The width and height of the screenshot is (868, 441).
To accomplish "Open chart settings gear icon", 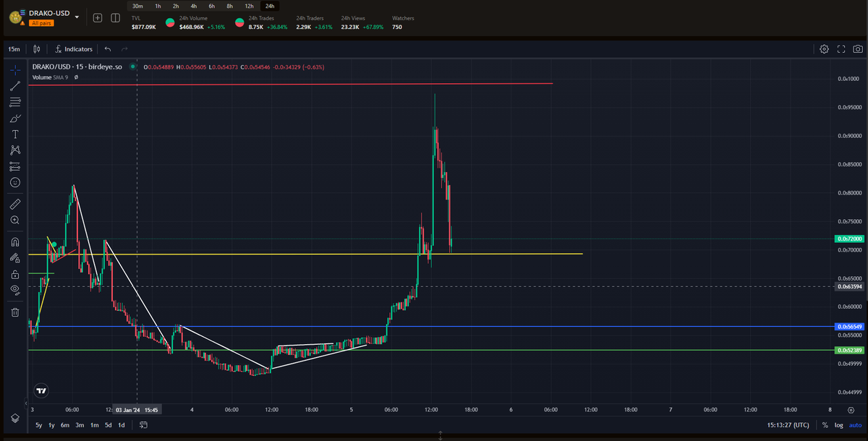I will (824, 49).
